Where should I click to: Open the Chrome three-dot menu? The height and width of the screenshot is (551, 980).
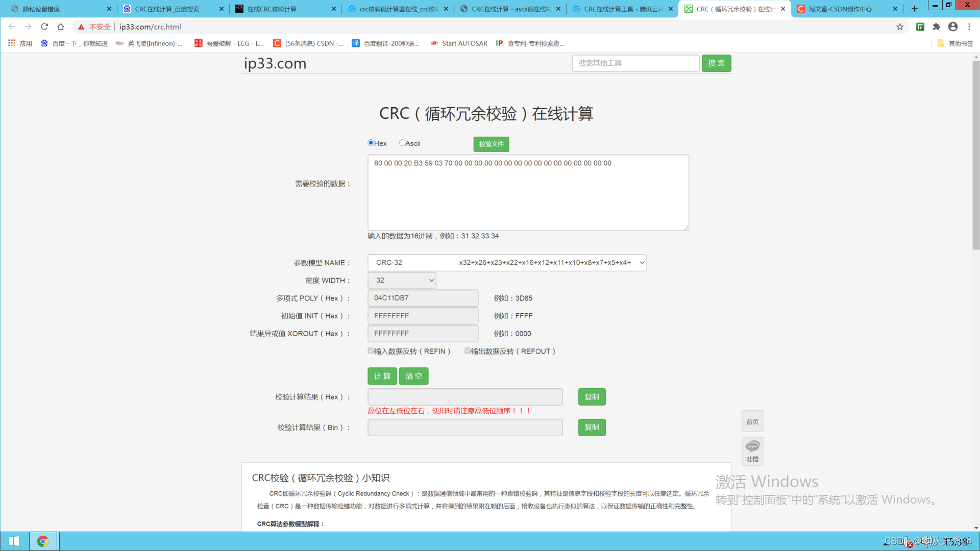point(969,27)
